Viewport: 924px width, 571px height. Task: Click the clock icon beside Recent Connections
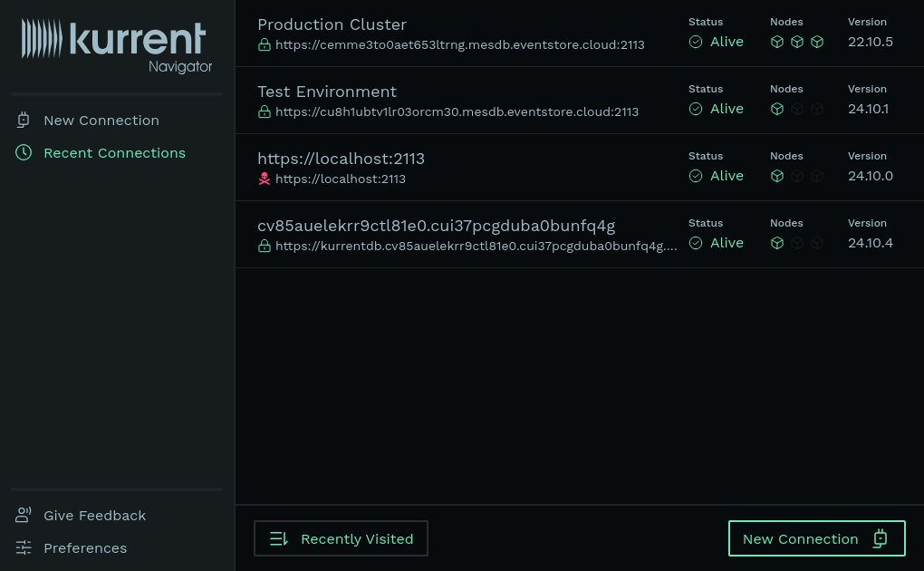click(24, 153)
